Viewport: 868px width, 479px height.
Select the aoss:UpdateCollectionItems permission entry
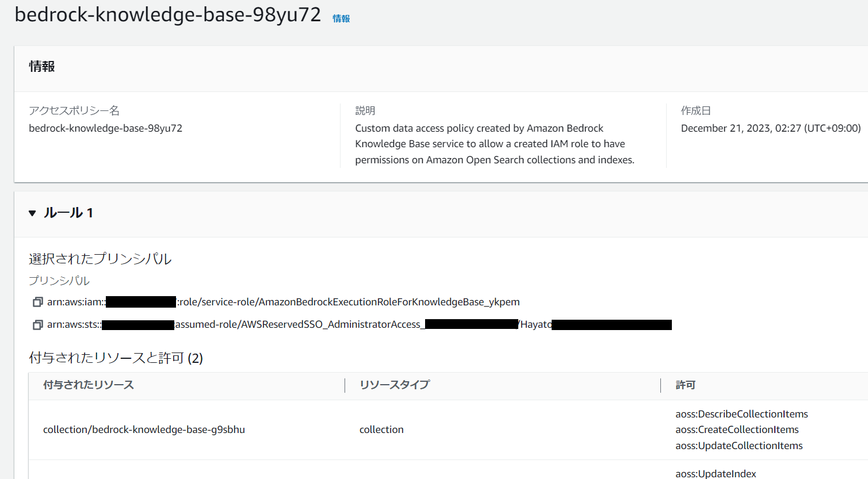(x=739, y=445)
